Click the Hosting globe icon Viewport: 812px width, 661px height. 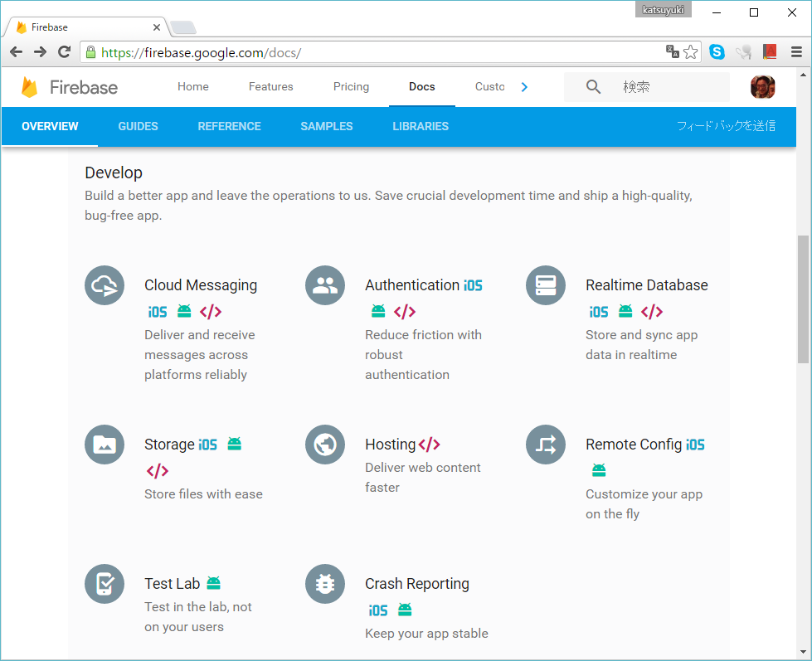(325, 445)
